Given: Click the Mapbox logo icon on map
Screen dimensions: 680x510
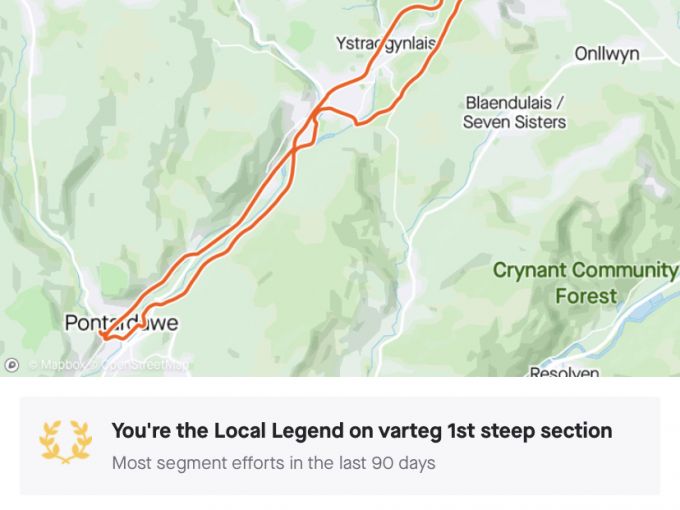Looking at the screenshot, I should coord(12,365).
